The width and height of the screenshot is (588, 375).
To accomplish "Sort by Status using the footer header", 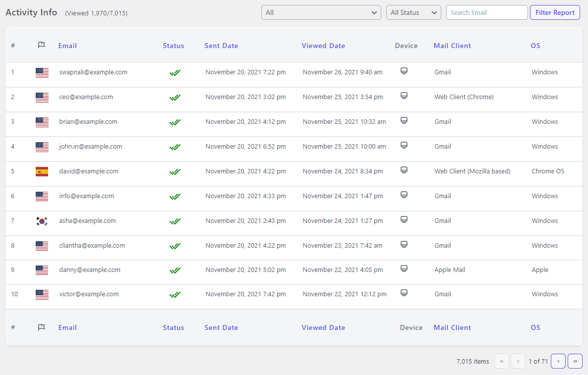I will (173, 327).
